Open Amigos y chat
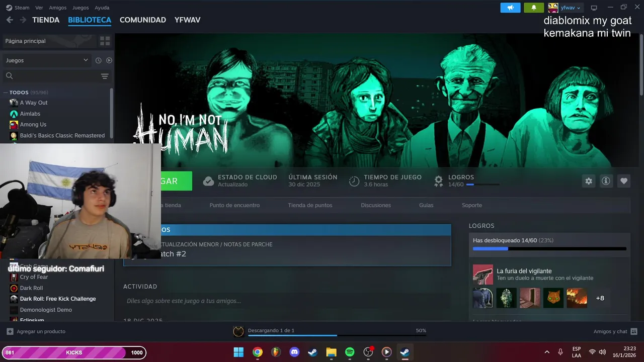644x362 pixels. (x=615, y=331)
